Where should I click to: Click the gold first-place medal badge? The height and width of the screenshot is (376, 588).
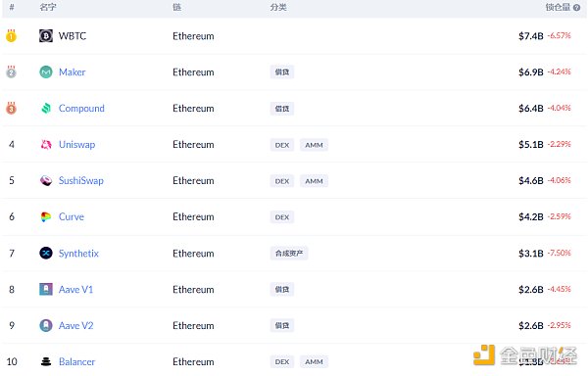click(x=11, y=35)
